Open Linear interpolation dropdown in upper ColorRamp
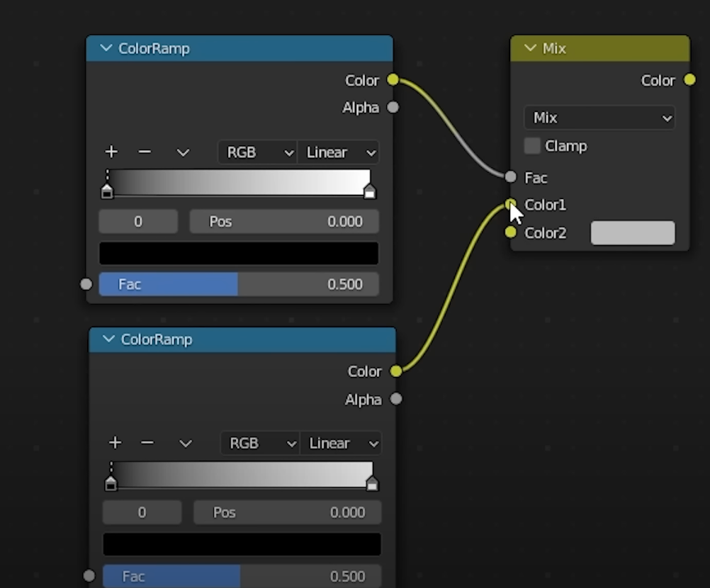This screenshot has height=588, width=710. tap(338, 152)
